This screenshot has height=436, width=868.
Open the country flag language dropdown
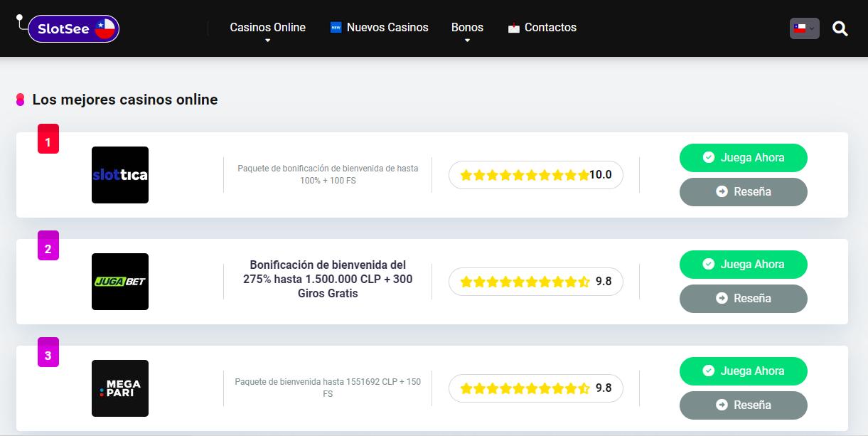pos(804,28)
